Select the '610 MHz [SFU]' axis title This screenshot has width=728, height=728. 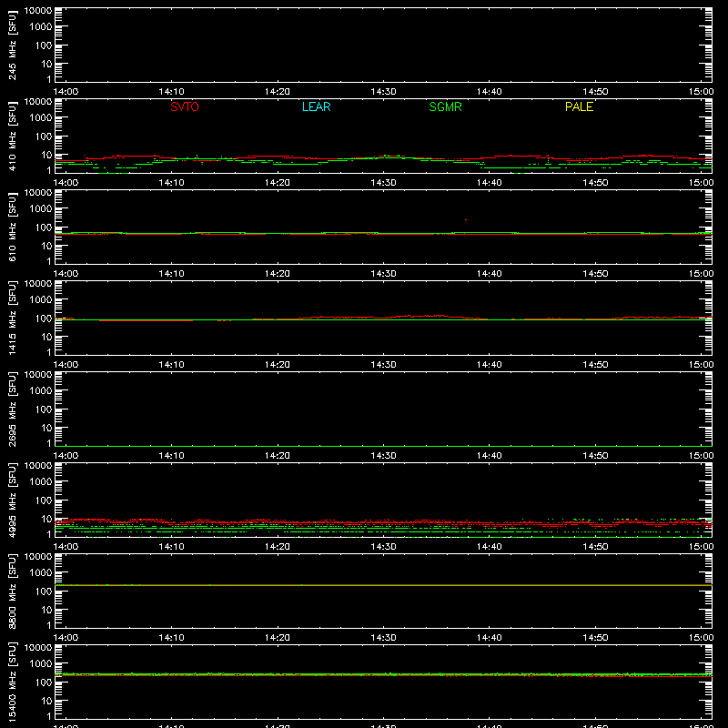tap(12, 227)
